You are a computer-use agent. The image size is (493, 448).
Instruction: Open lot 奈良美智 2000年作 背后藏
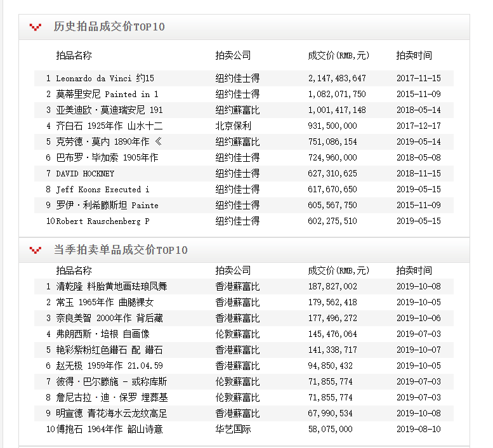(109, 318)
